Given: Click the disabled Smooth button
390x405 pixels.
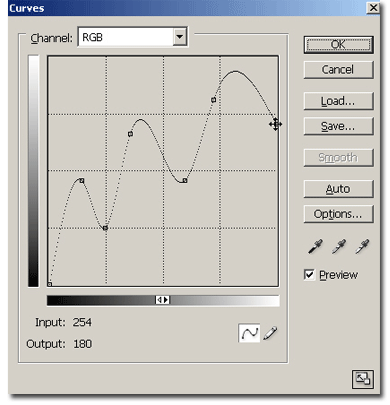Looking at the screenshot, I should [338, 157].
